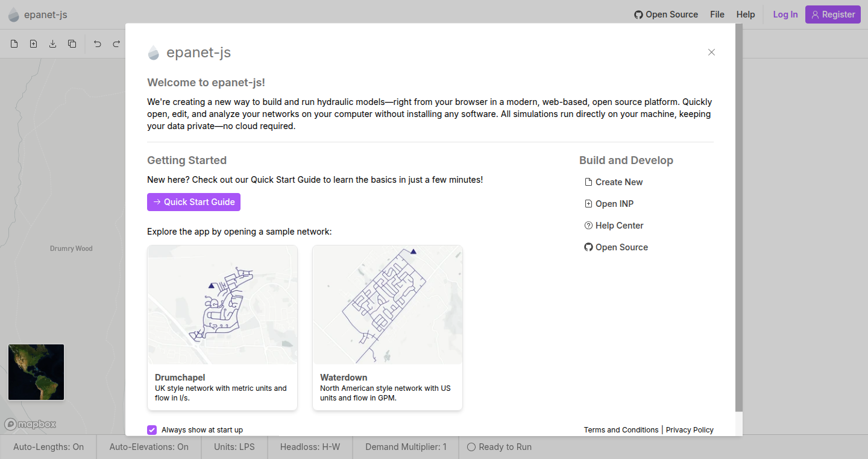Open the Waterdown sample network card
The image size is (868, 459).
388,328
